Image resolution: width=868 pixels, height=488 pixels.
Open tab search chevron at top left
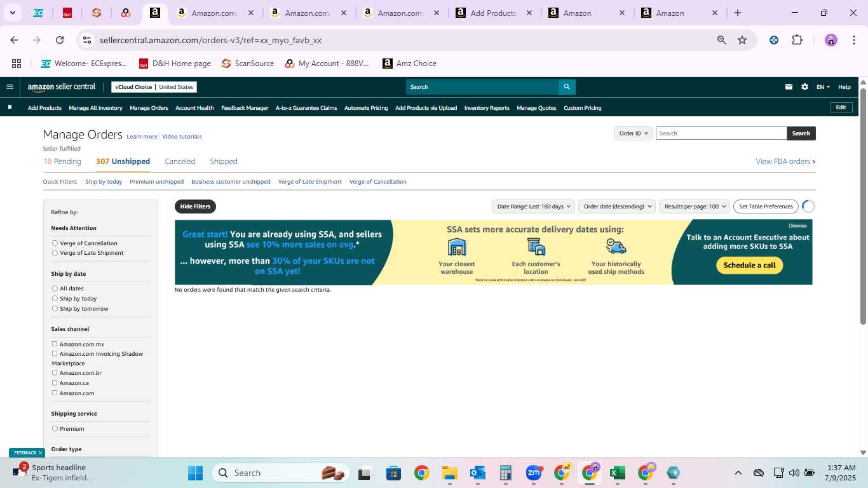tap(12, 13)
